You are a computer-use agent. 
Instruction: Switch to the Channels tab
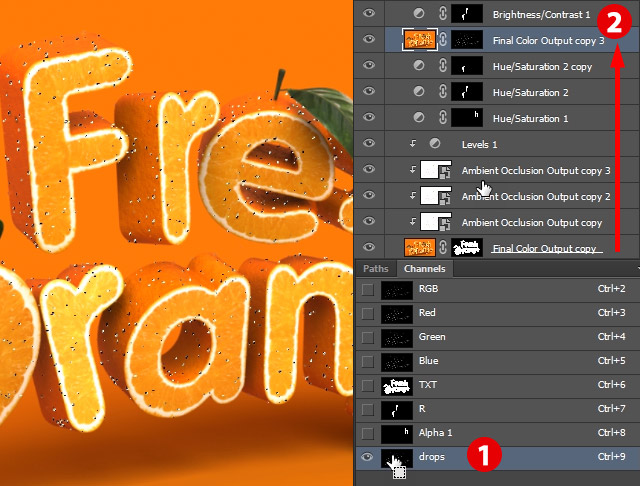[424, 269]
